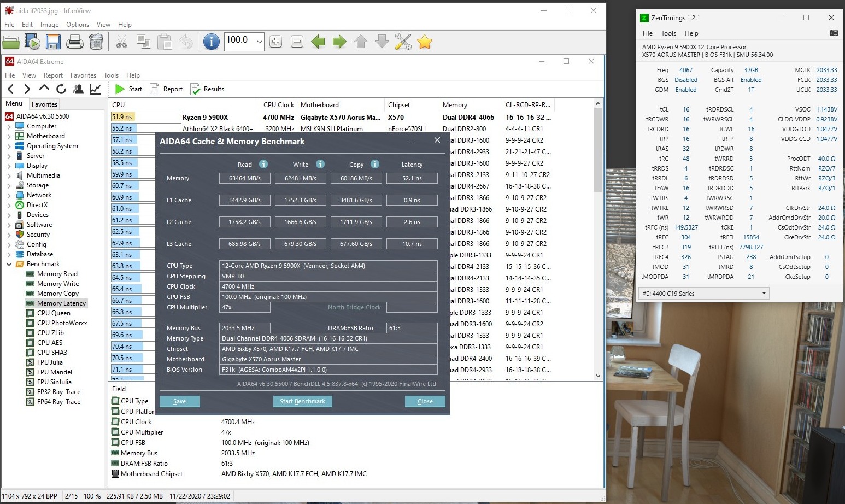The width and height of the screenshot is (845, 504).
Task: Click the IrfanView print icon
Action: click(74, 42)
